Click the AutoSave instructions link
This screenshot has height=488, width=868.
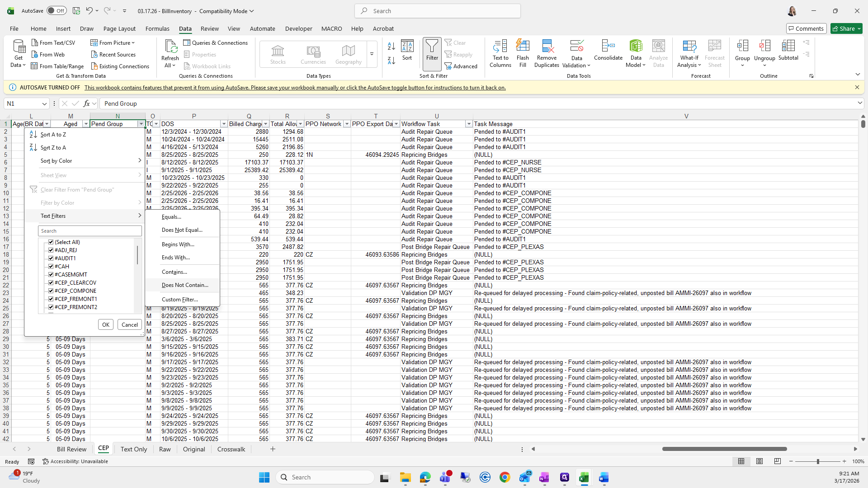tap(295, 88)
